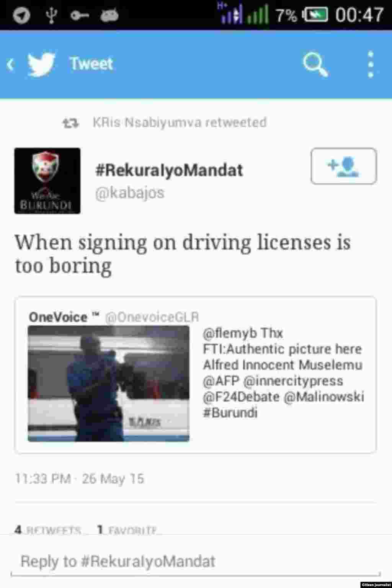Screen dimensions: 392x588
Task: Tap the battery icon in status bar
Action: pyautogui.click(x=315, y=15)
